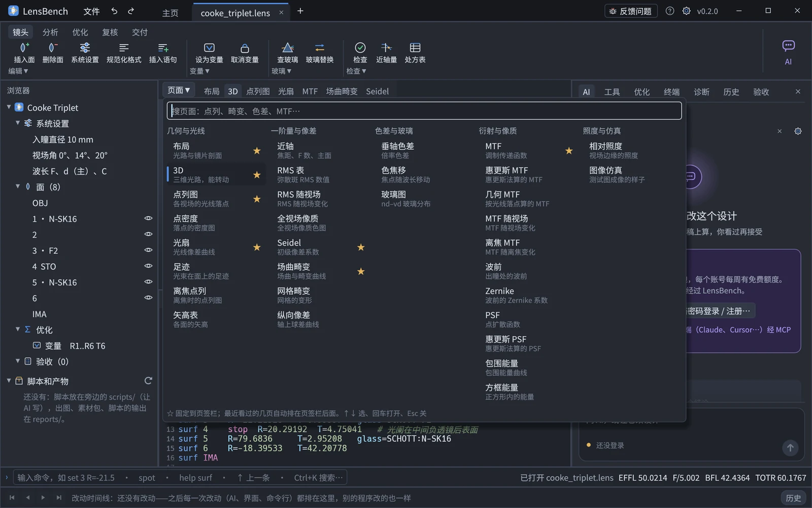Screen dimensions: 812x508
Task: Open the 页面 dropdown
Action: pos(179,90)
